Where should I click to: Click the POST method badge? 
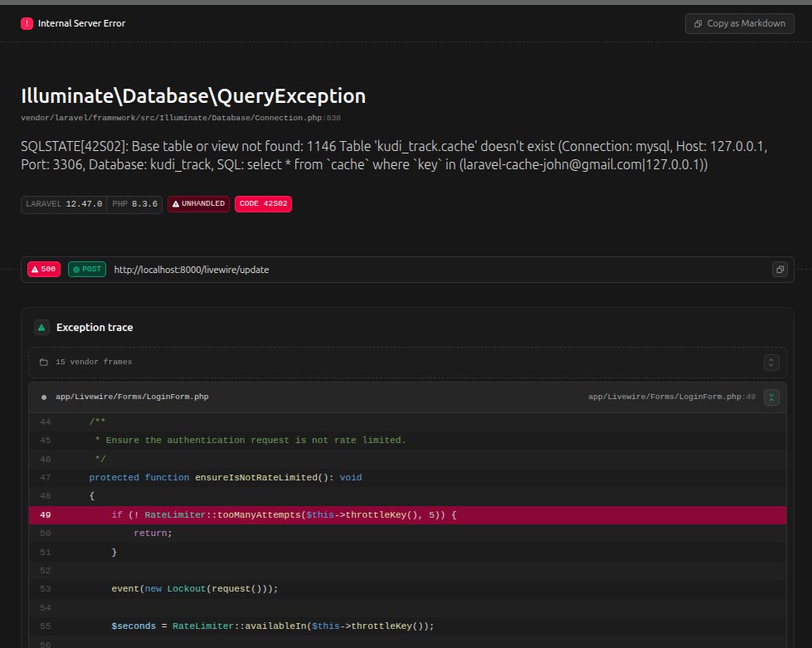coord(87,270)
